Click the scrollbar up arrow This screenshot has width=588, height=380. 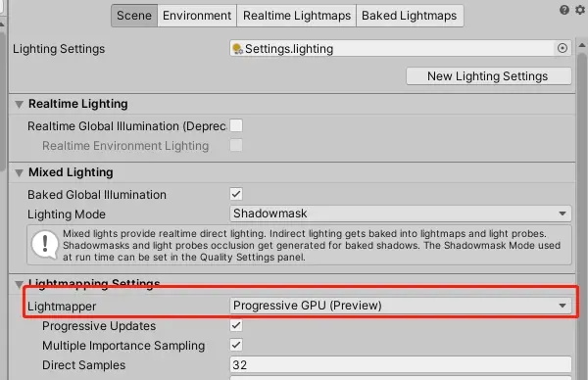click(x=582, y=45)
